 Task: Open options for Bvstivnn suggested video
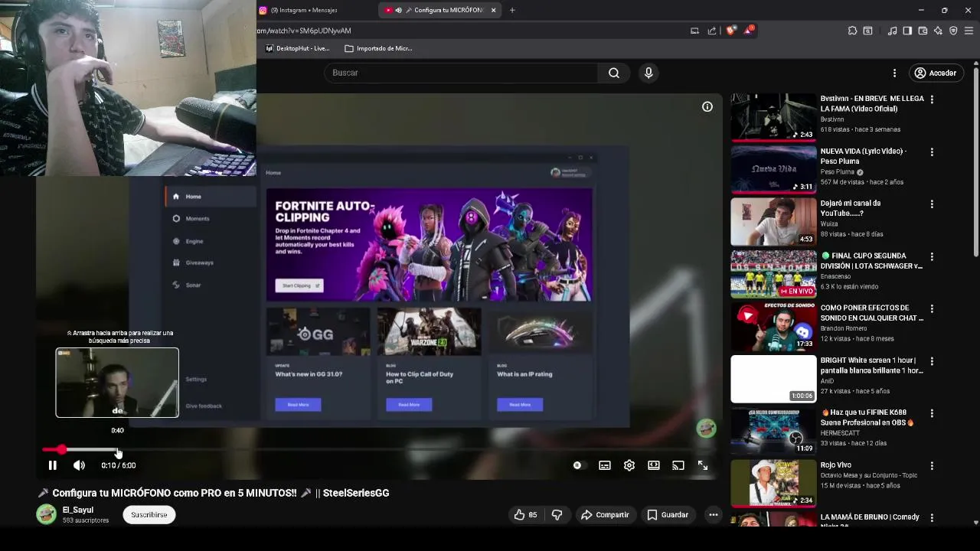click(932, 99)
